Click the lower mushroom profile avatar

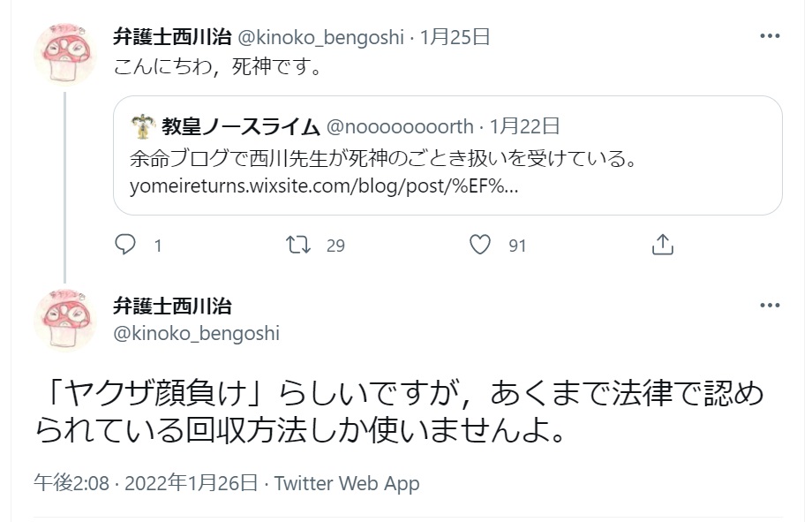[x=64, y=319]
